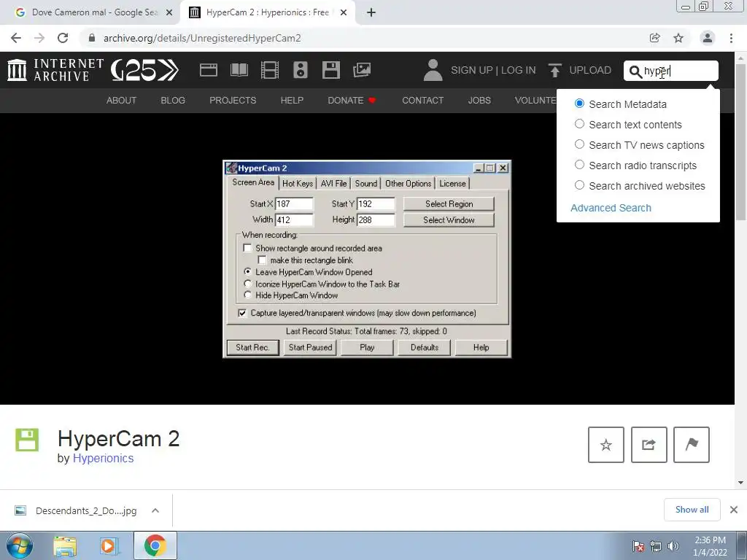Open the Wayback web icon in navbar
This screenshot has height=560, width=747.
click(208, 70)
